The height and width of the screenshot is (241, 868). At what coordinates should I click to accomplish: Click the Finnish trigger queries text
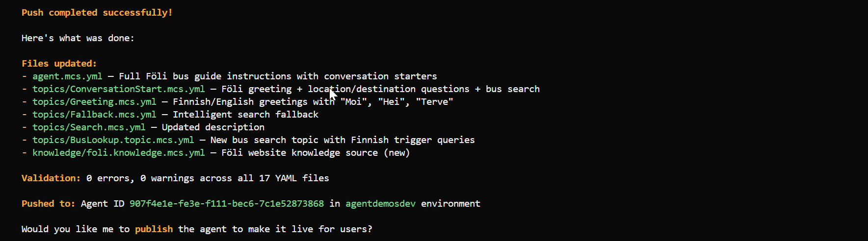point(413,140)
